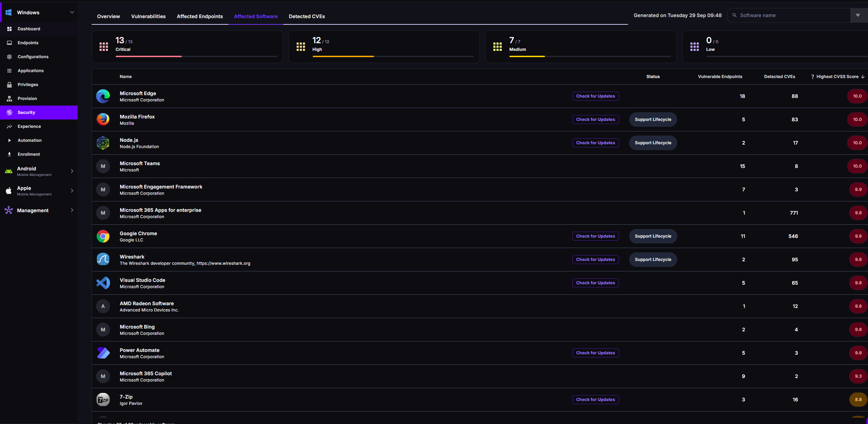Open Support Lifecycle for Wireshark
This screenshot has height=424, width=868.
point(653,260)
